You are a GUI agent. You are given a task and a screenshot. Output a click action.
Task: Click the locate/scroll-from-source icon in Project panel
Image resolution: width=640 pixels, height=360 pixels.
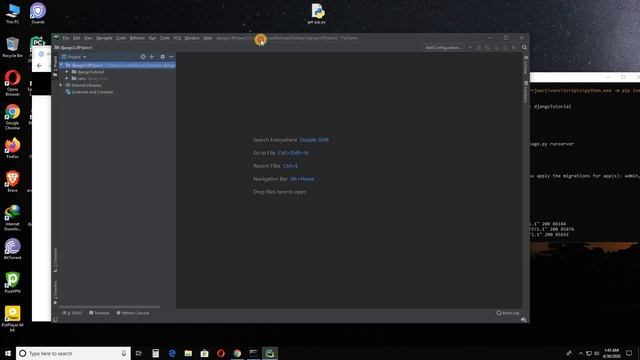pos(143,57)
